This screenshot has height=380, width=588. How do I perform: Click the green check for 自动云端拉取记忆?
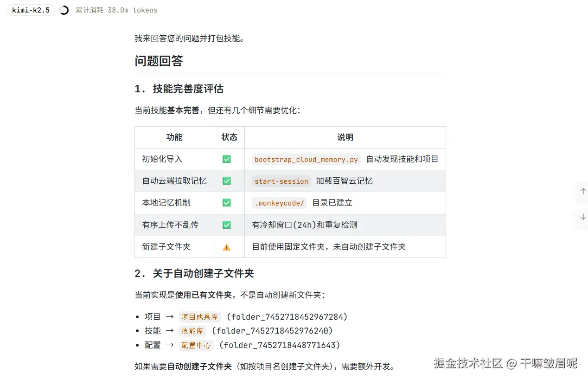227,181
